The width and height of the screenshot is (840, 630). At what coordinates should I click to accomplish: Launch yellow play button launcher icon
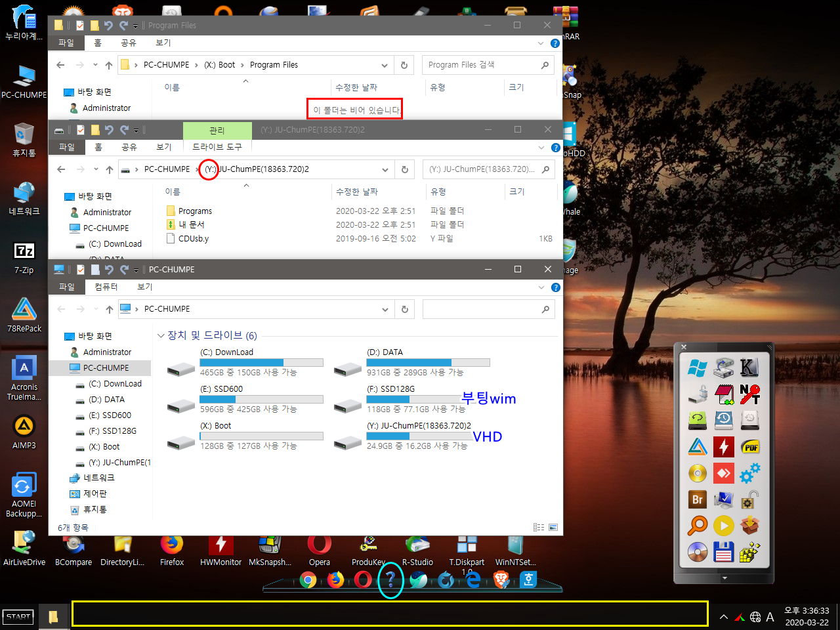coord(723,526)
